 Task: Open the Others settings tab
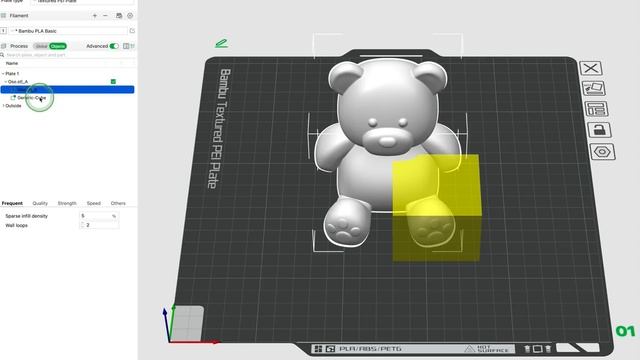(118, 203)
